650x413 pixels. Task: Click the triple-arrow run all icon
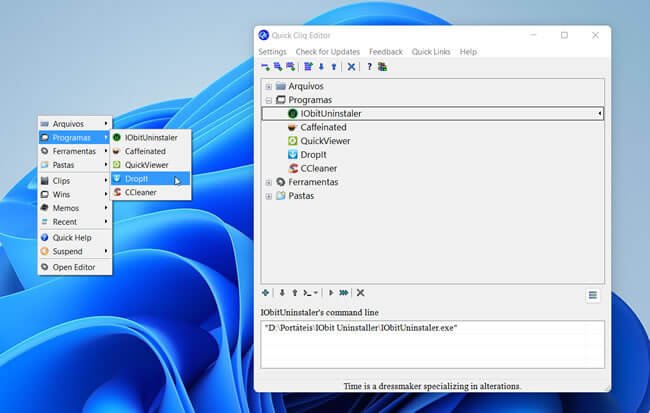point(344,293)
